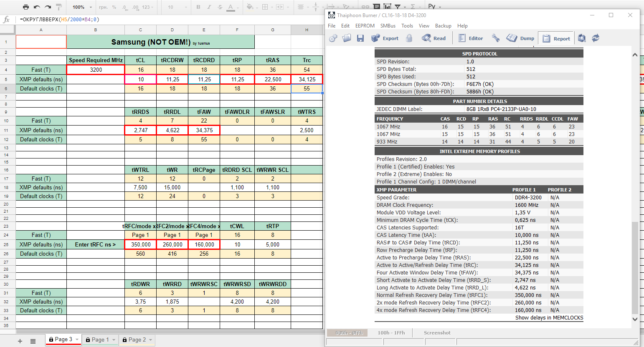Image resolution: width=644 pixels, height=347 pixels.
Task: Select the tRFC 350,000 ns input cell
Action: tap(140, 244)
